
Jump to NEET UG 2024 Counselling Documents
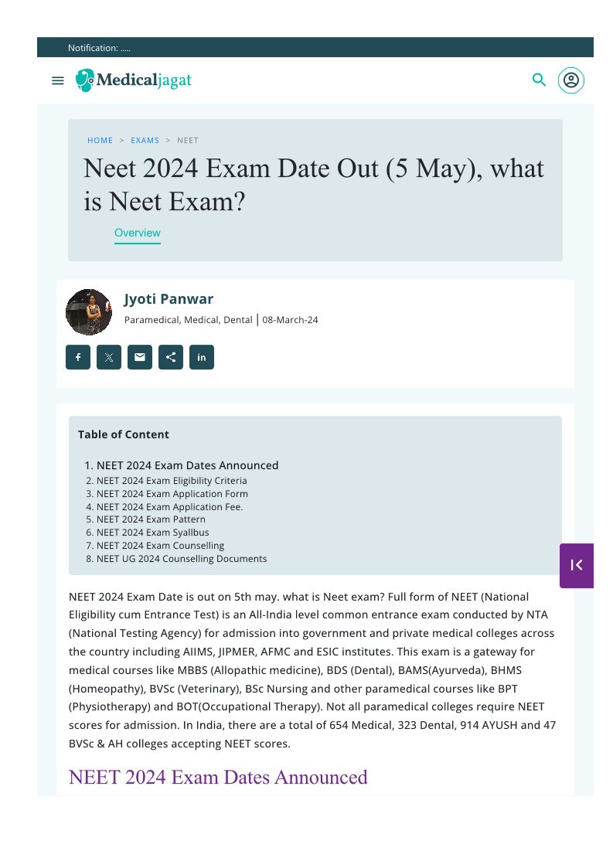[182, 559]
